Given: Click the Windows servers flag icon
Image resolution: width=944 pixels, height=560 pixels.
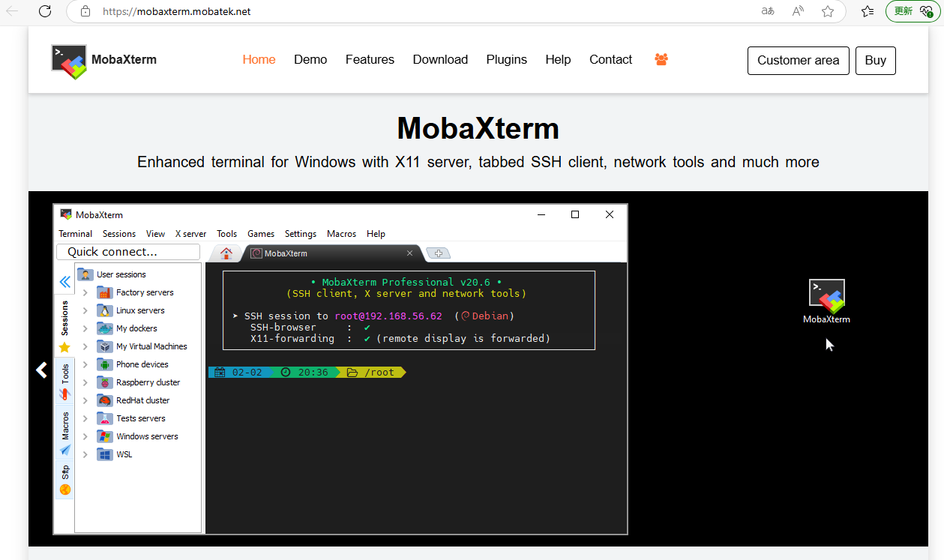Looking at the screenshot, I should pyautogui.click(x=105, y=436).
